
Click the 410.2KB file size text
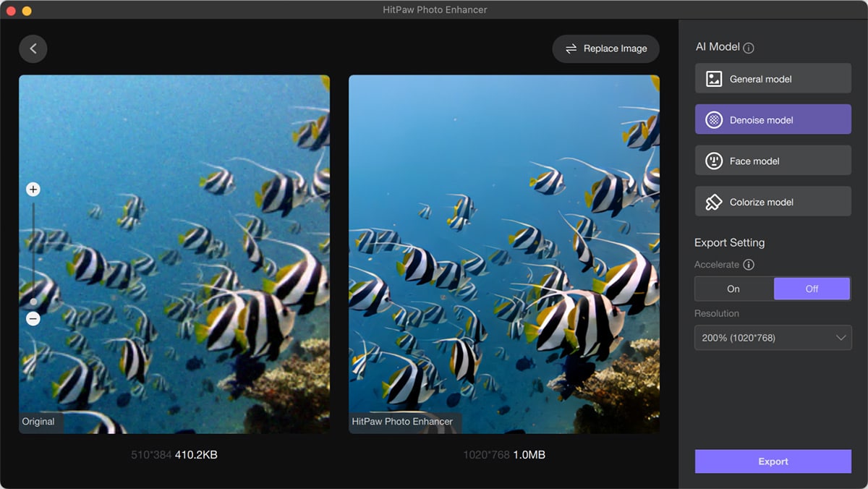point(196,455)
